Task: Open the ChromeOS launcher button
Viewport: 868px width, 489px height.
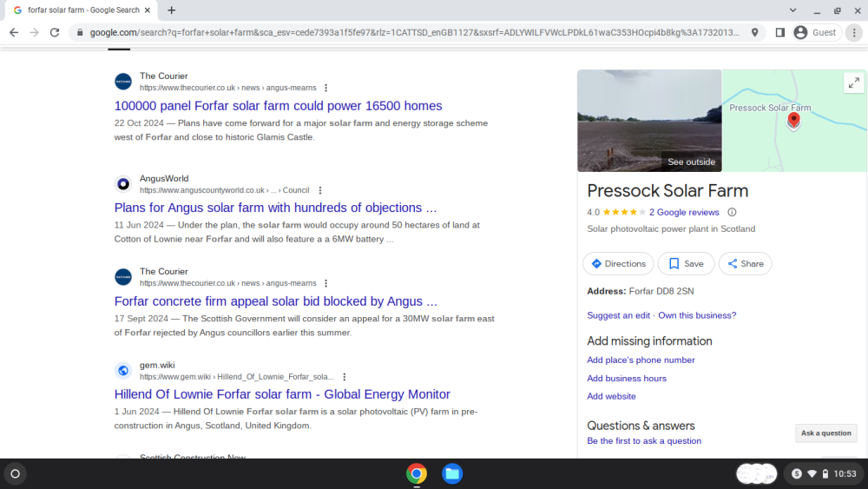Action: point(16,473)
